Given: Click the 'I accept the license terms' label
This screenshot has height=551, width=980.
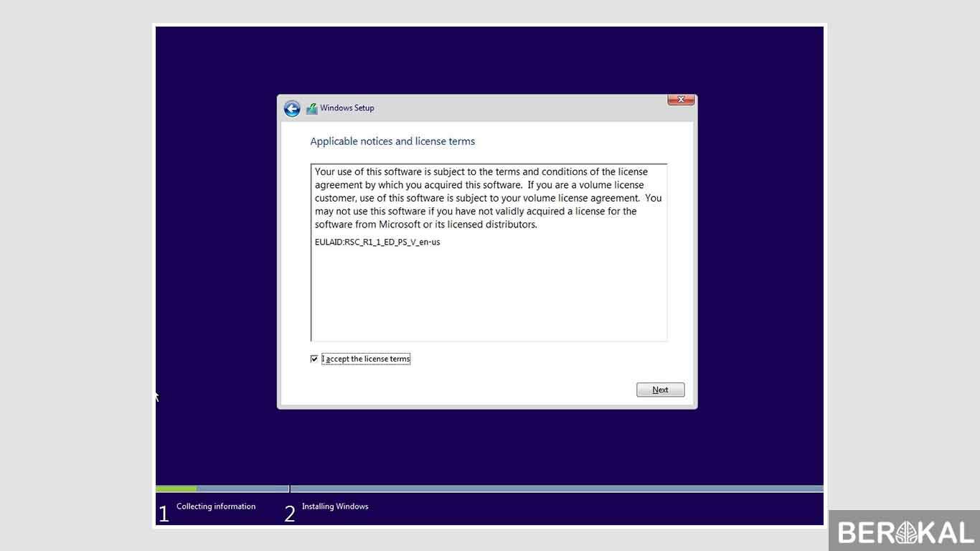Looking at the screenshot, I should 366,359.
